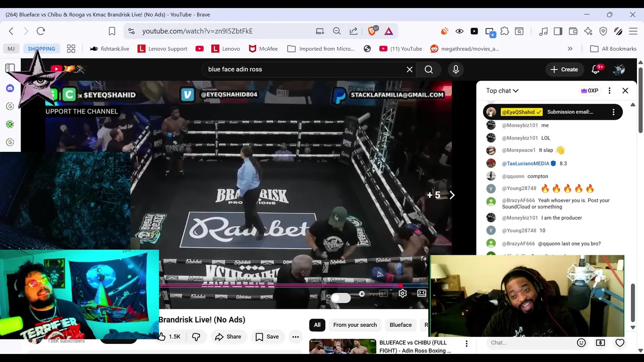The width and height of the screenshot is (644, 362).
Task: Click the video progress bar scrubber
Action: [x=400, y=285]
